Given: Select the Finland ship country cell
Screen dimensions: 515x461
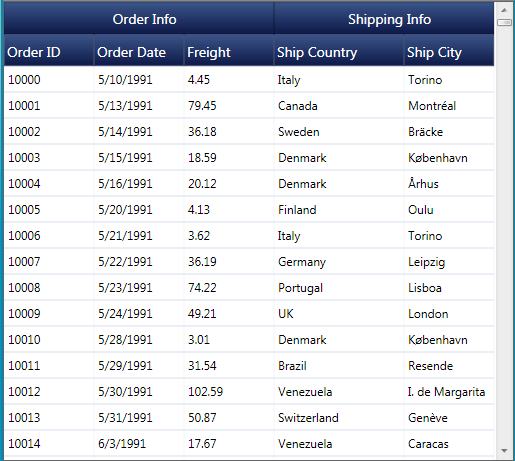Looking at the screenshot, I should [339, 209].
